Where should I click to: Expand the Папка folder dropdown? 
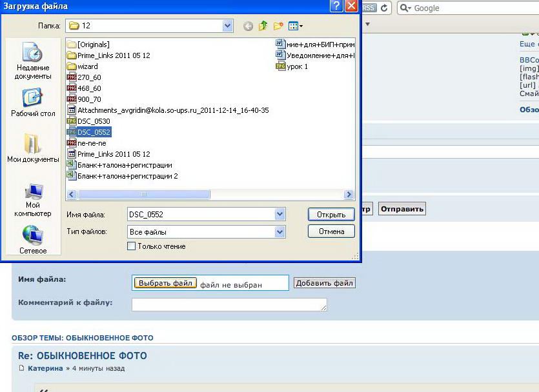click(227, 26)
